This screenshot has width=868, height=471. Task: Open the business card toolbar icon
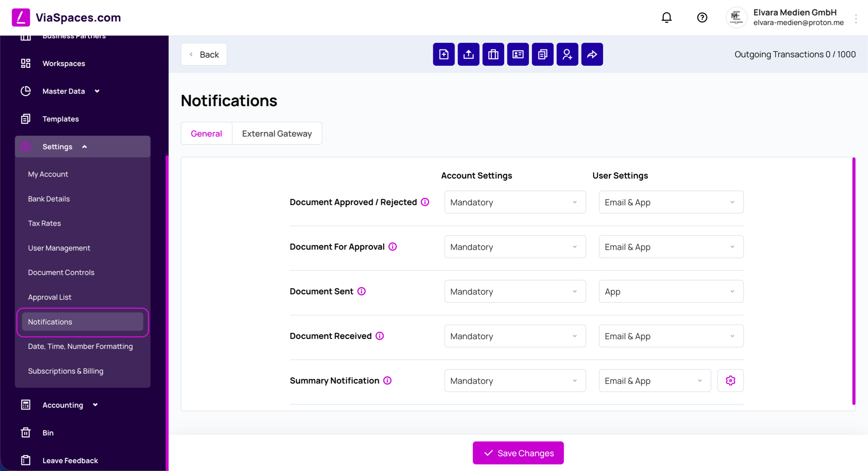(x=518, y=54)
